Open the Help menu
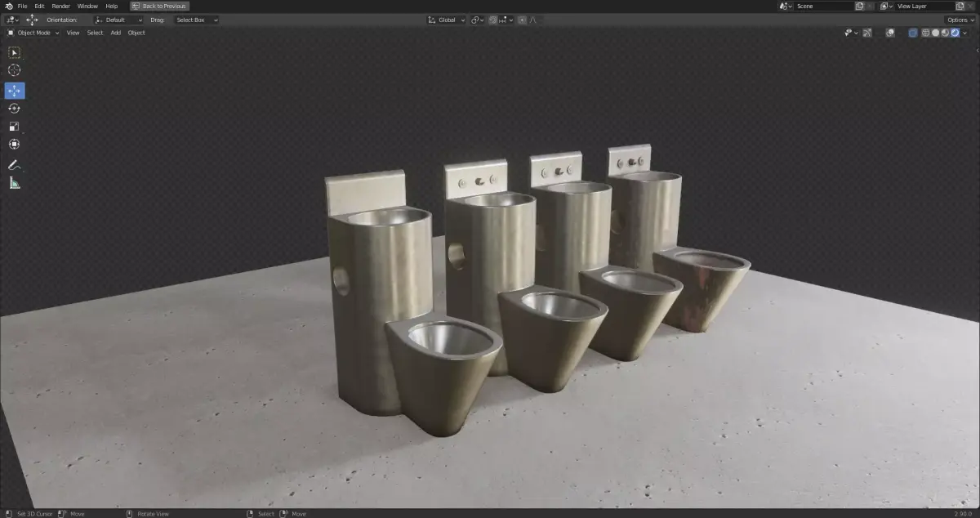This screenshot has width=980, height=518. (x=112, y=6)
